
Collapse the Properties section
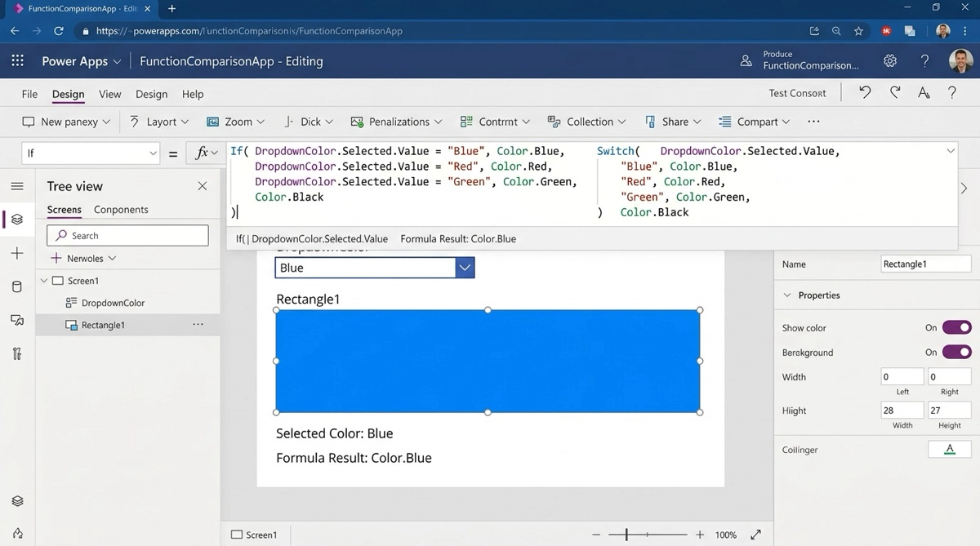787,295
